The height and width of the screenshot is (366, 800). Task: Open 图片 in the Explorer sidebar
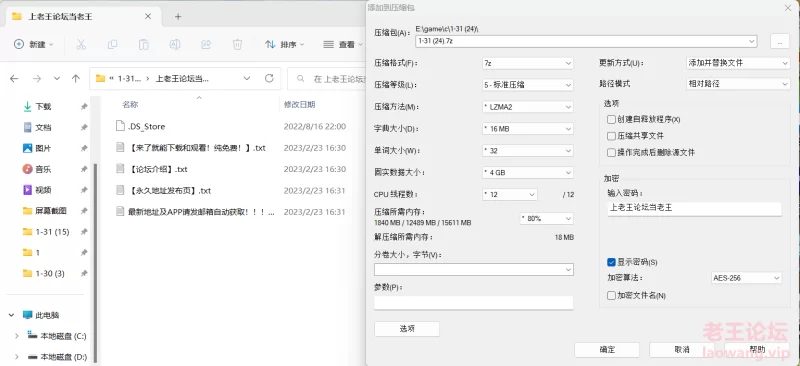point(43,148)
